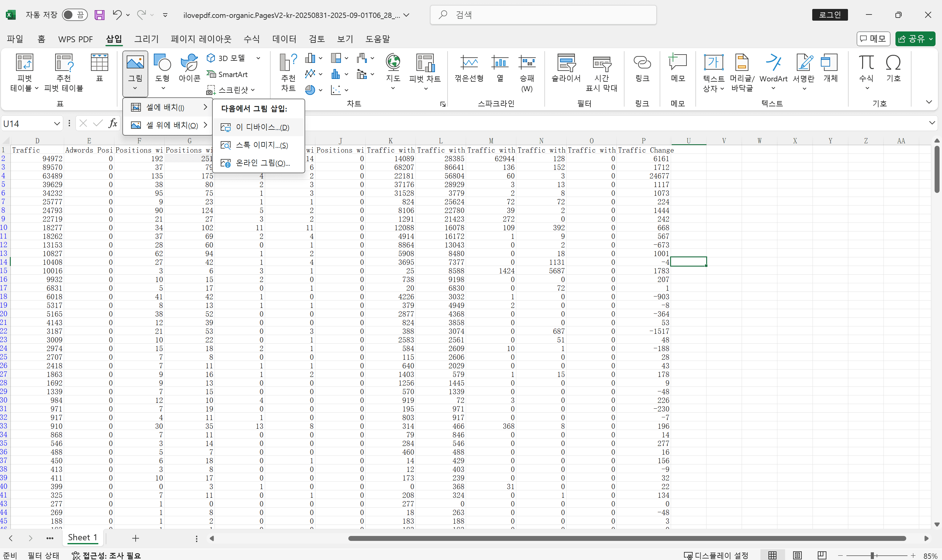Switch to the 홈 (Home) tab
Image resolution: width=942 pixels, height=560 pixels.
tap(42, 39)
